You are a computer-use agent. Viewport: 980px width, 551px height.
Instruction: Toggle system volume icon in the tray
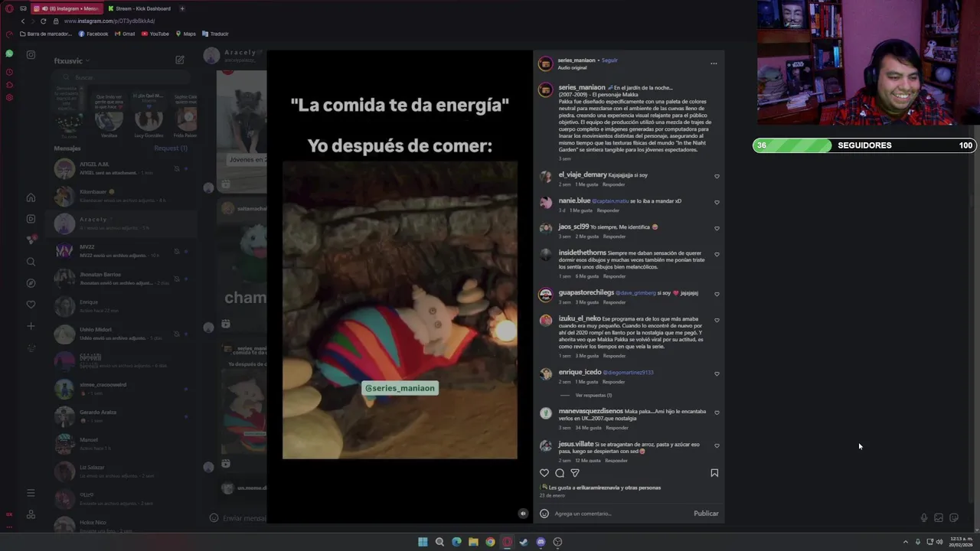[x=939, y=542]
